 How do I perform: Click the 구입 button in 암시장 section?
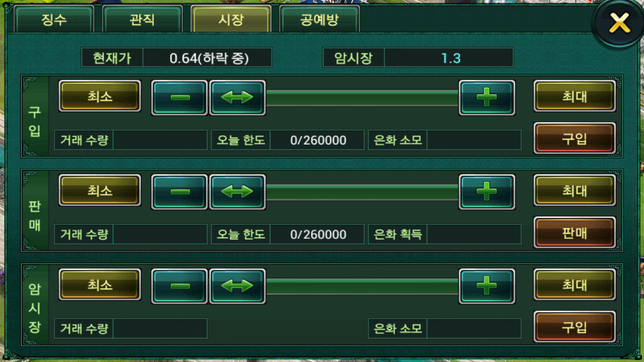pos(575,327)
